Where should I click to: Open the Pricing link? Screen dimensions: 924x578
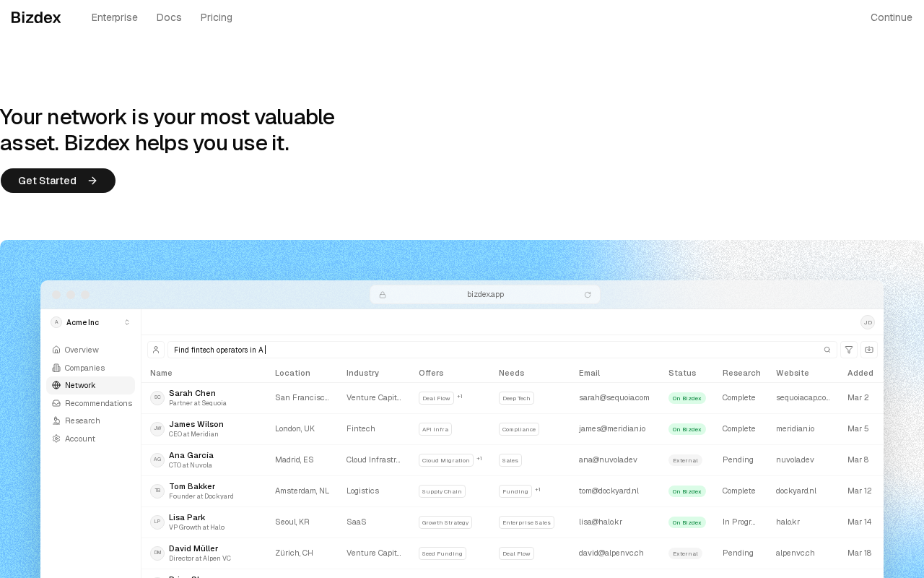coord(217,17)
